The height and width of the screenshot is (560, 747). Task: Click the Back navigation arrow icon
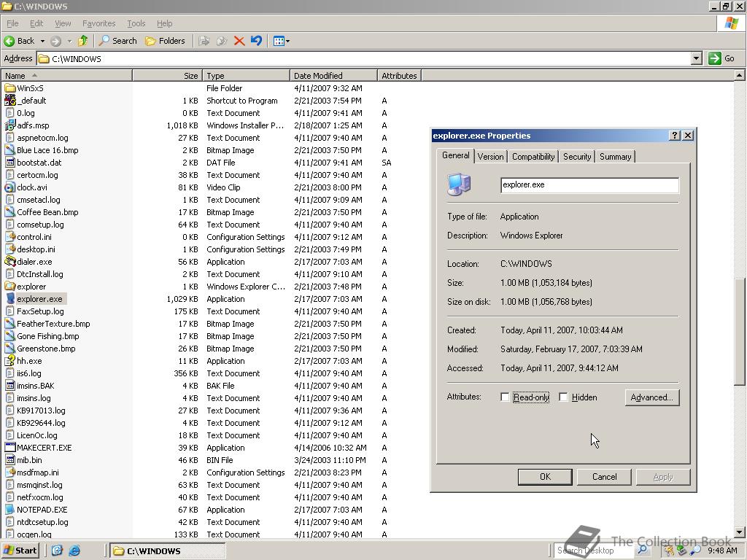(x=9, y=41)
